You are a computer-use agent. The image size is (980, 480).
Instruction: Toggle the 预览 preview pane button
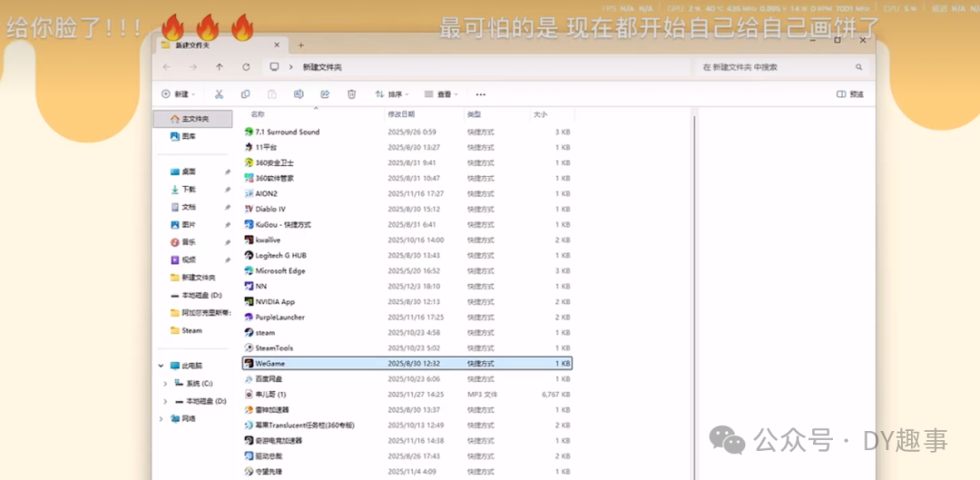click(x=850, y=94)
